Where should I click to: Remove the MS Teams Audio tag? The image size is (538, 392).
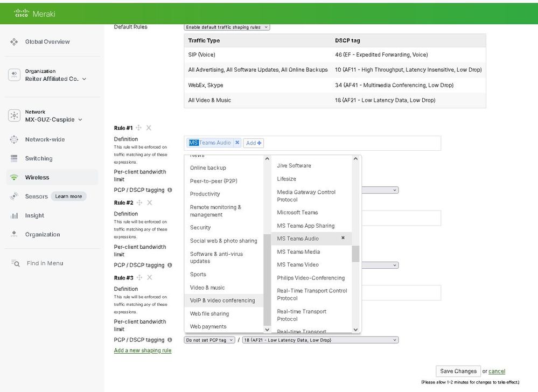[237, 143]
